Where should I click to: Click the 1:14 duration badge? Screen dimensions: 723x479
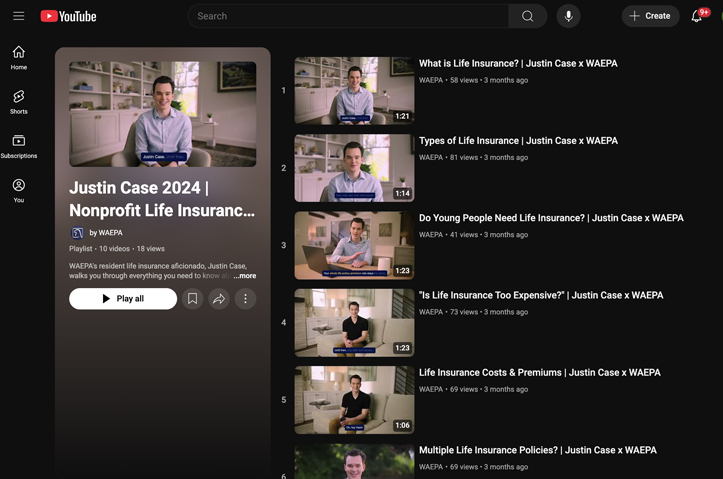[x=402, y=194]
